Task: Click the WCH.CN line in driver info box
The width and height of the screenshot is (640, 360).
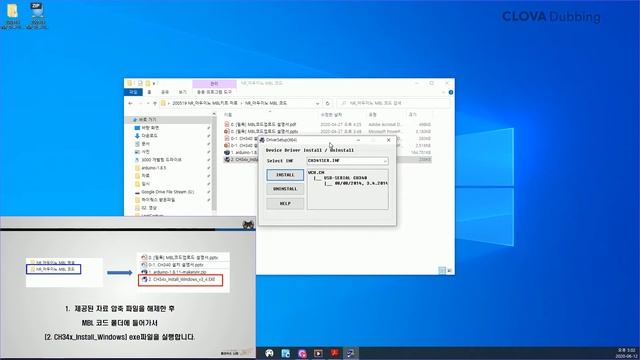Action: [316, 173]
